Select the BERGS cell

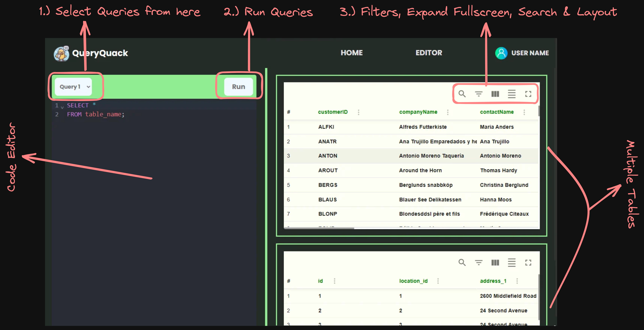(x=327, y=185)
